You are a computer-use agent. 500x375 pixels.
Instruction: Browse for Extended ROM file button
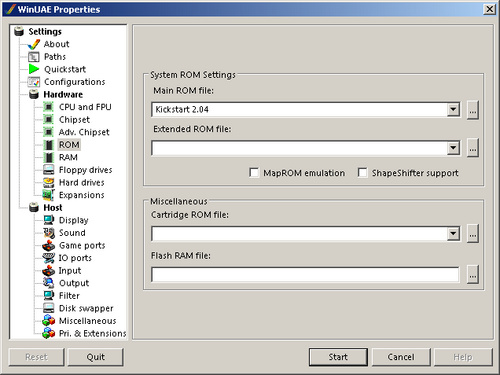[x=473, y=148]
